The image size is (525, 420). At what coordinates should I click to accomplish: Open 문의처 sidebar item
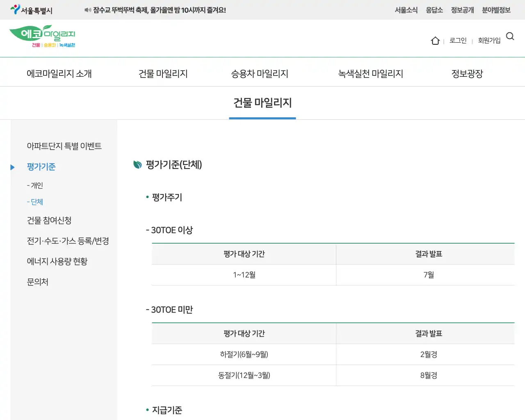pos(37,282)
